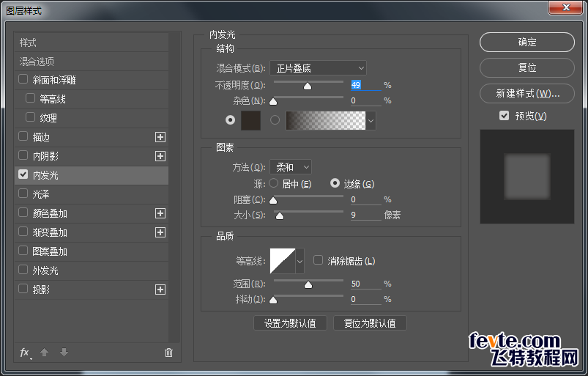Screen dimensions: 588x376
Task: Add another 渐变叠加 effect with plus icon
Action: (x=160, y=232)
